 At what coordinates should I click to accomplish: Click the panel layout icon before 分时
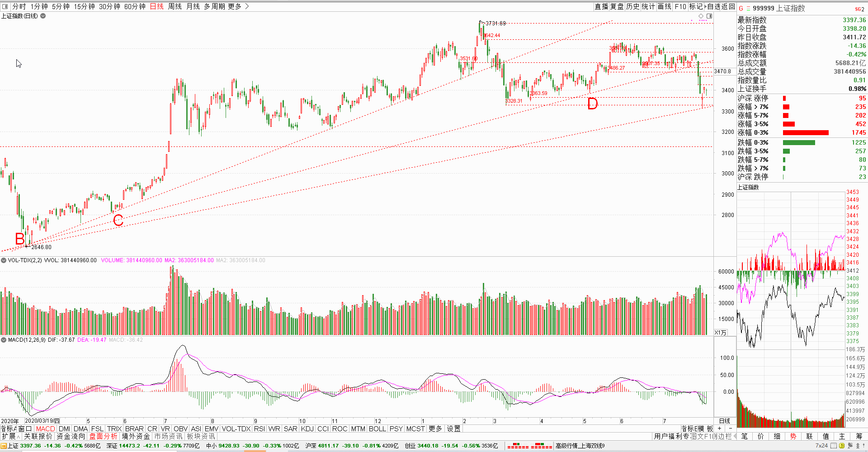tap(5, 6)
